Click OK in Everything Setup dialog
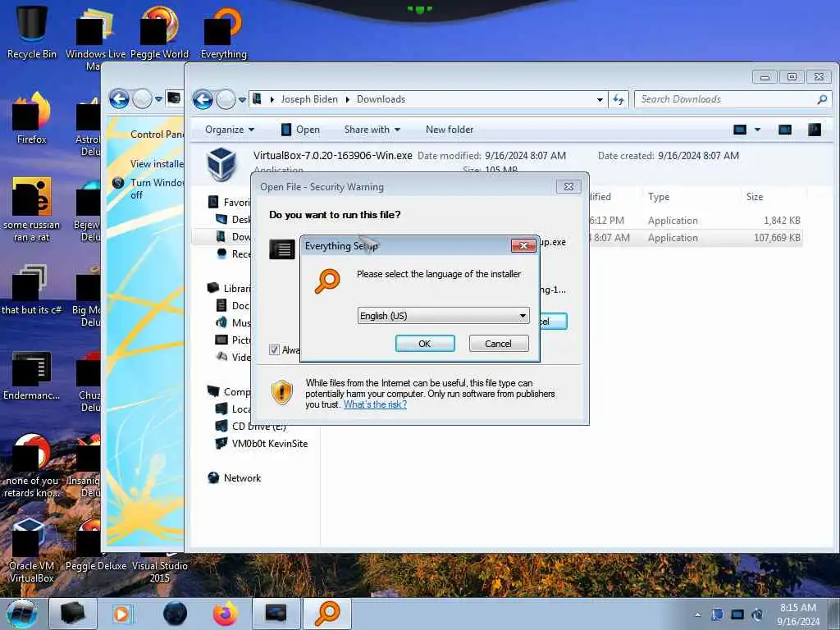Viewport: 840px width, 630px height. pos(425,344)
